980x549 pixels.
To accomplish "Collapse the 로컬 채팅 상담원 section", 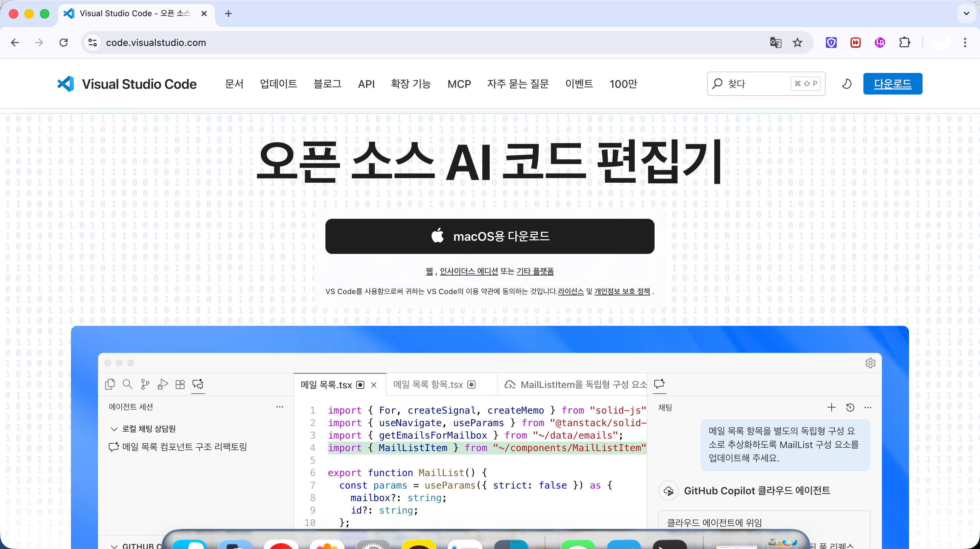I will (114, 429).
